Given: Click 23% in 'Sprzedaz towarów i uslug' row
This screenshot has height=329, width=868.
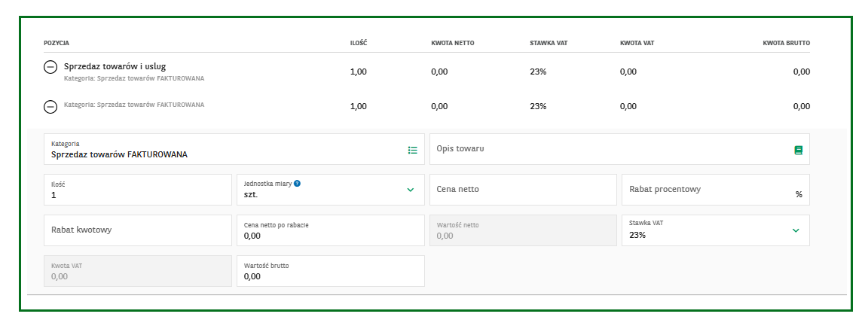Looking at the screenshot, I should point(538,72).
